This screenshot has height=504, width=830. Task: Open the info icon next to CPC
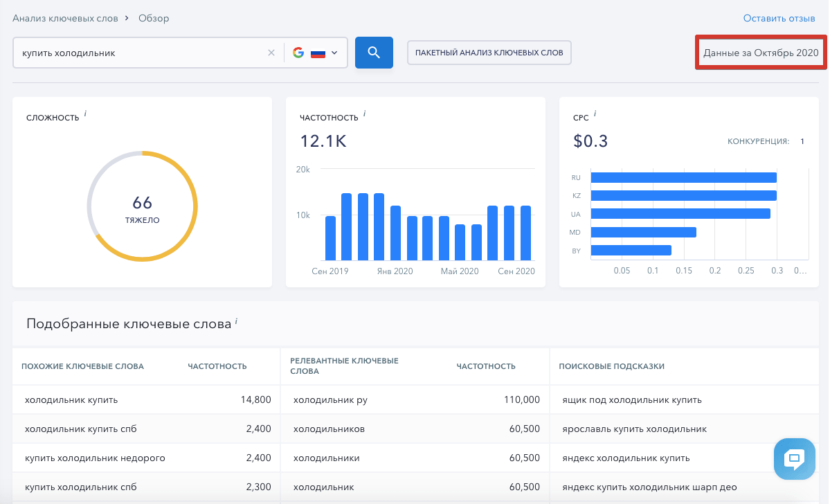pos(595,114)
